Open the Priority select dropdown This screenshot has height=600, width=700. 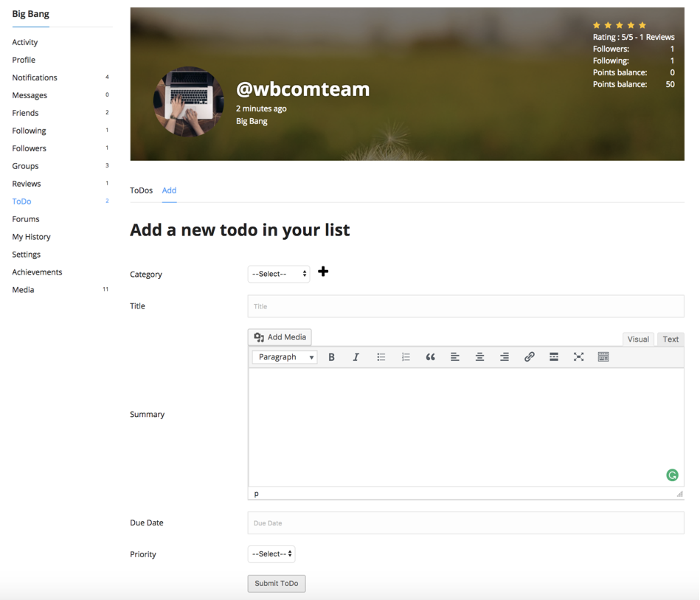(x=271, y=554)
